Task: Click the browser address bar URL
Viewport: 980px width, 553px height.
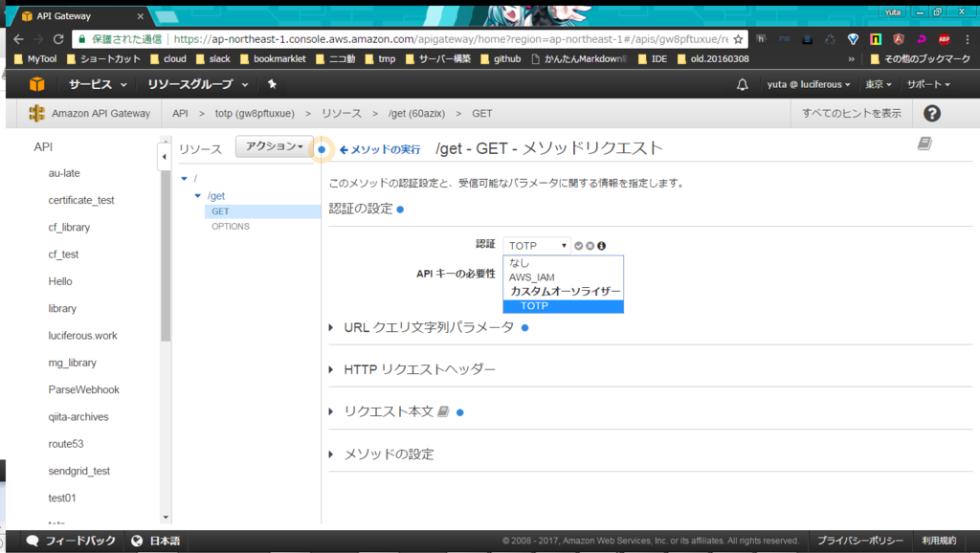Action: point(450,38)
